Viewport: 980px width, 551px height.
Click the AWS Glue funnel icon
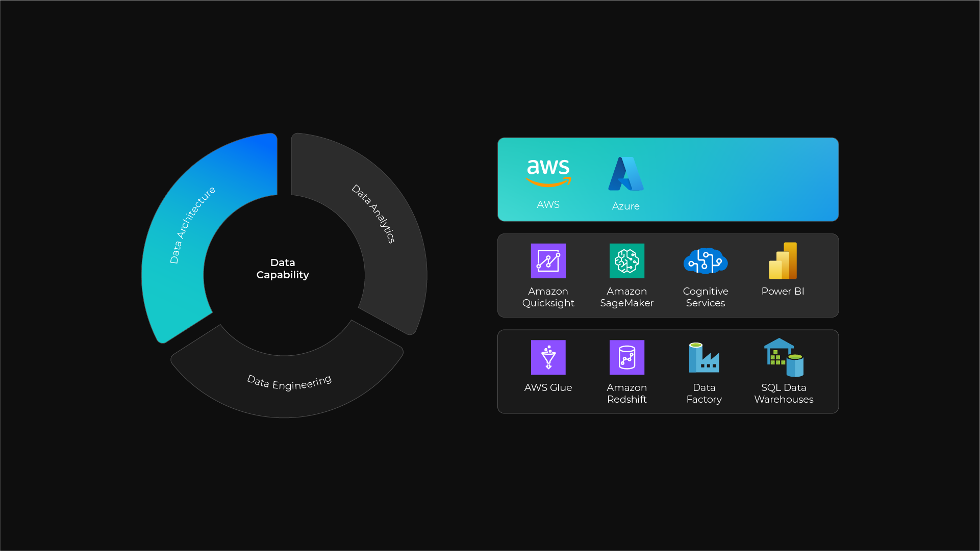pos(548,357)
